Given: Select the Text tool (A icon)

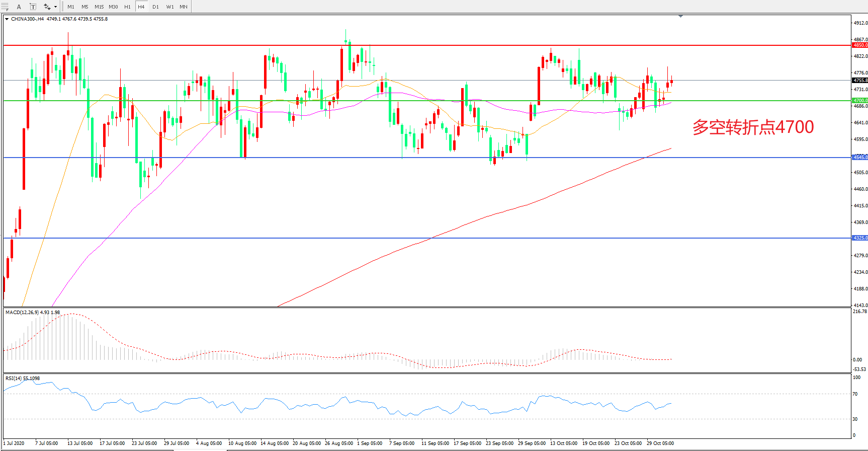Looking at the screenshot, I should (19, 7).
